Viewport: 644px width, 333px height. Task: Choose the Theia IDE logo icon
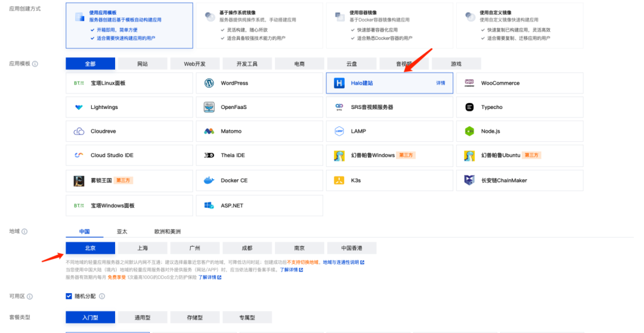pyautogui.click(x=209, y=156)
